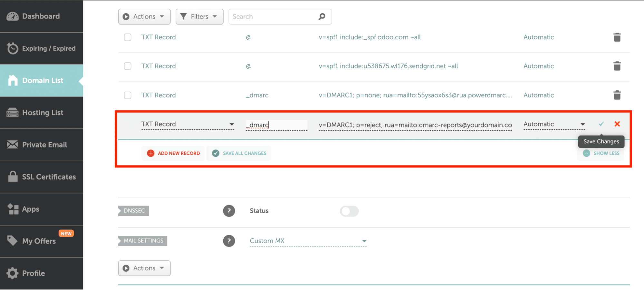644x290 pixels.
Task: Save changes with the green checkmark
Action: click(601, 124)
